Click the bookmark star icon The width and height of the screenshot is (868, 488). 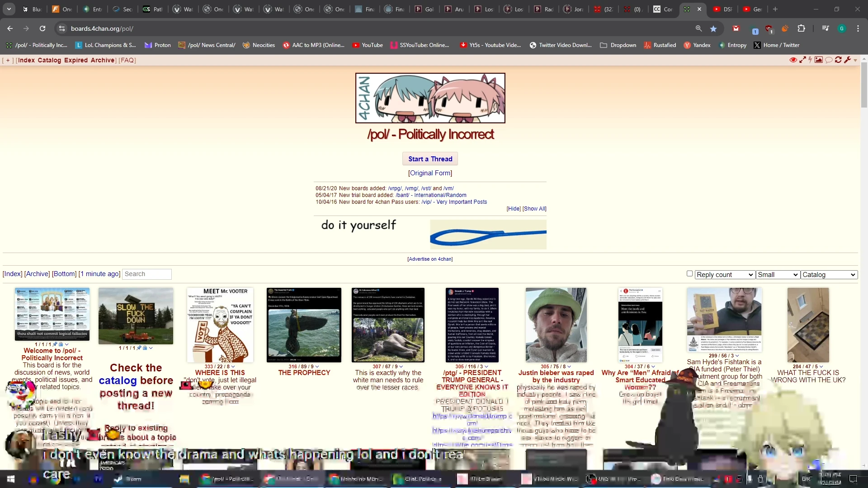[713, 28]
